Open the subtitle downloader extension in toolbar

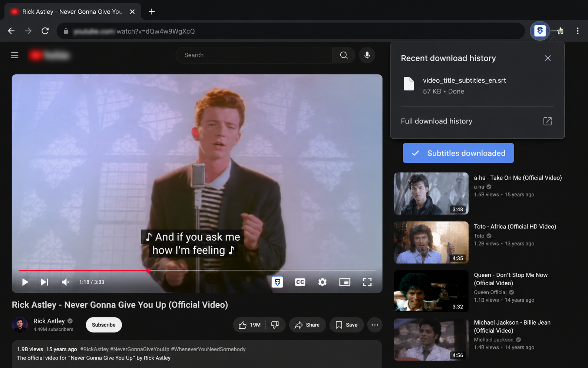[x=540, y=31]
